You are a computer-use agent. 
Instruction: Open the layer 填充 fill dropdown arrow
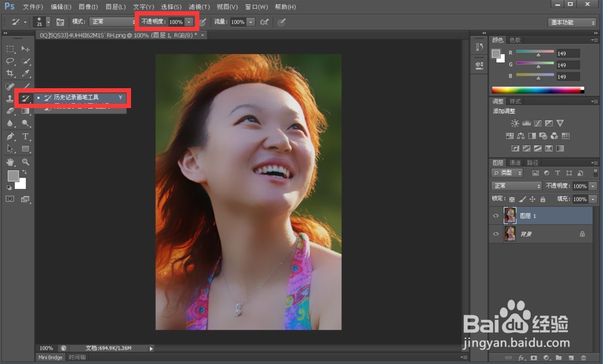point(593,199)
